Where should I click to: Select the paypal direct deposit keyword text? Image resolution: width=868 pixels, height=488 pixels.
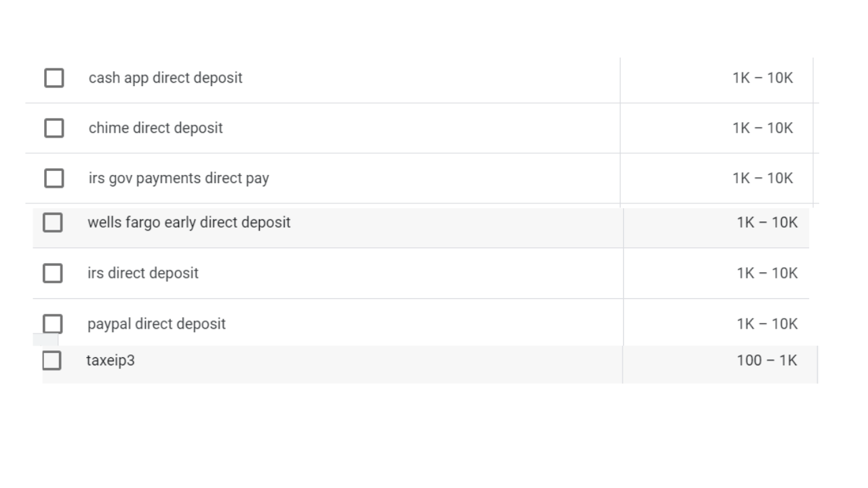coord(157,323)
